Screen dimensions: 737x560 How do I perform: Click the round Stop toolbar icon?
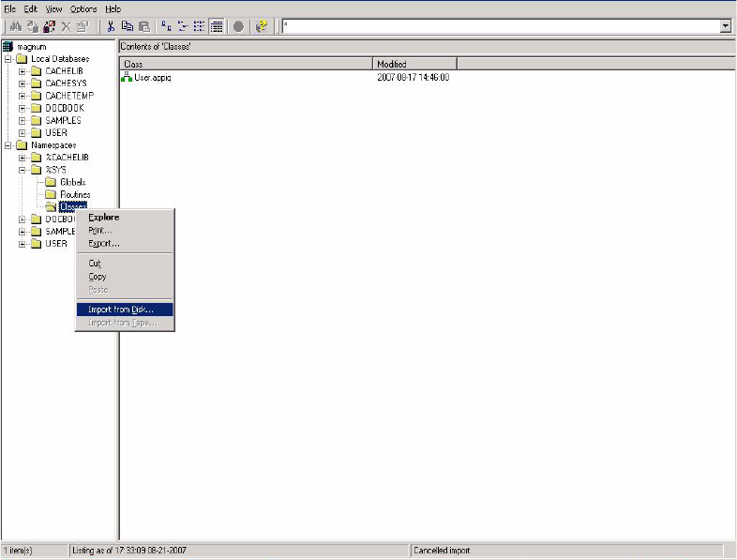tap(239, 26)
